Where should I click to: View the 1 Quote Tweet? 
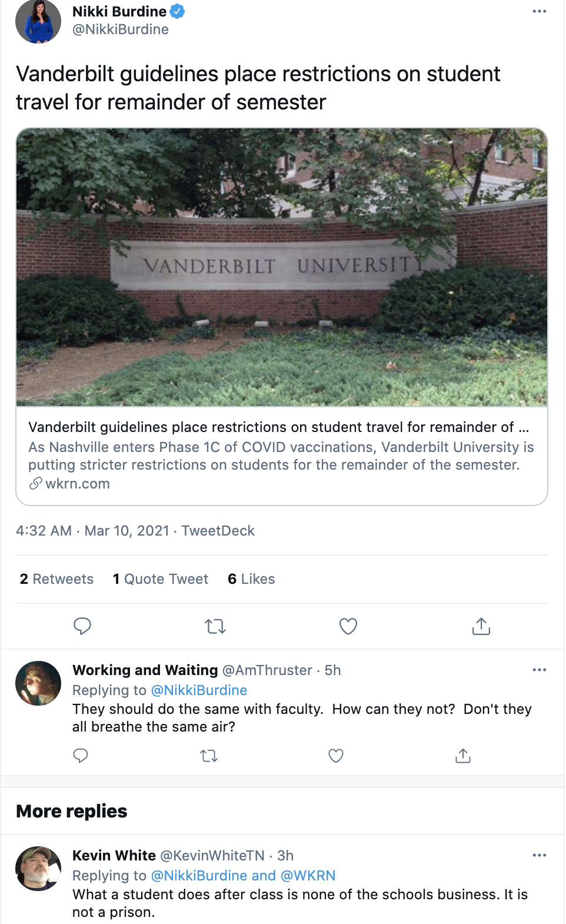[x=161, y=579]
